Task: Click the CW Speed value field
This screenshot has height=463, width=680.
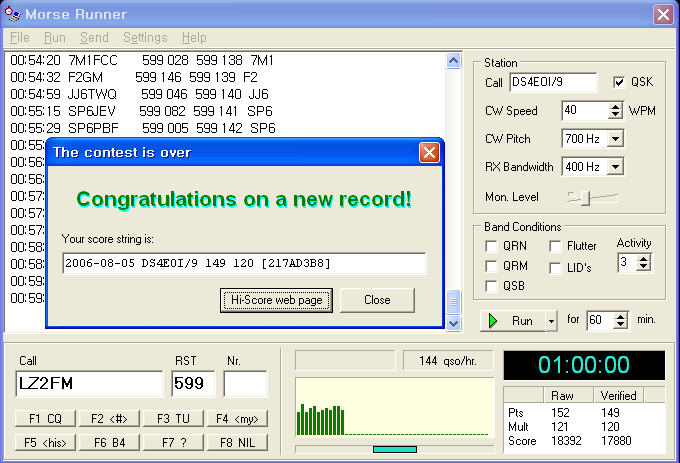Action: pos(585,111)
